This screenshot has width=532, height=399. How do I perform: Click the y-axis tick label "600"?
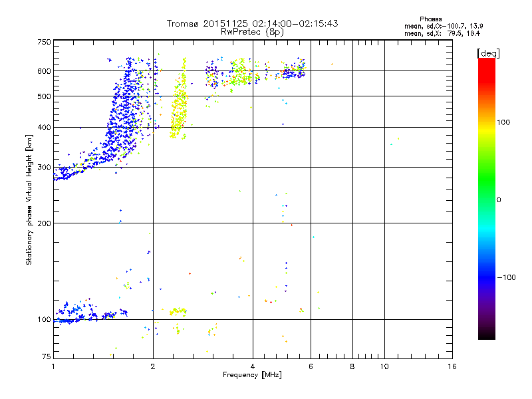point(44,71)
